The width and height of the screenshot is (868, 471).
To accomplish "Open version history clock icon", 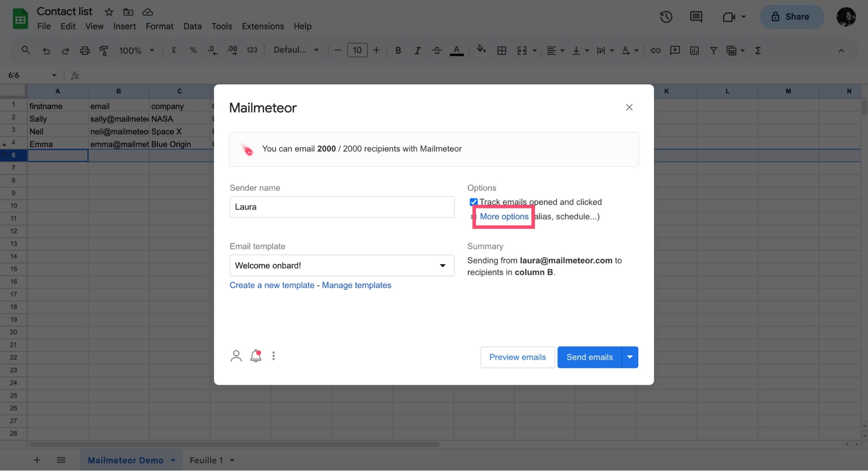I will [x=666, y=17].
